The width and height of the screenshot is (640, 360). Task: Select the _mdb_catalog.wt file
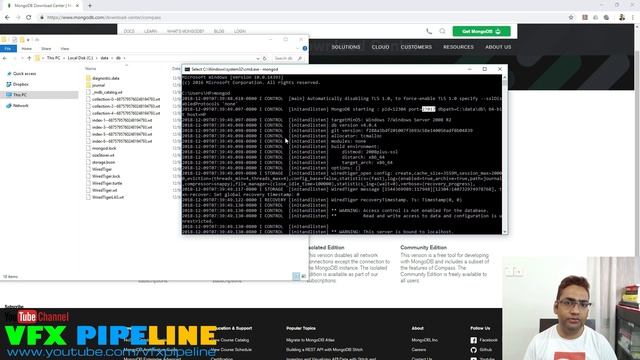tap(107, 92)
